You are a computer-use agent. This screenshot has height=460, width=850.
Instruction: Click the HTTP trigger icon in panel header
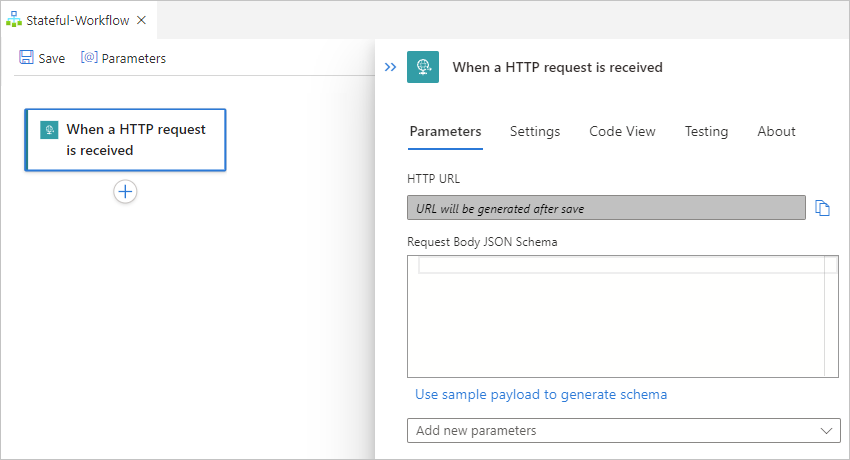click(423, 67)
